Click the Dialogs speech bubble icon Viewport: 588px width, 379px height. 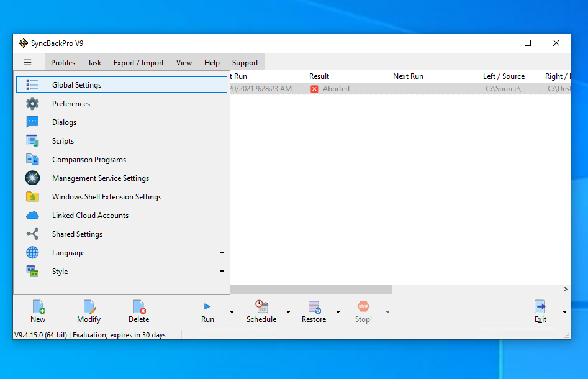[32, 122]
